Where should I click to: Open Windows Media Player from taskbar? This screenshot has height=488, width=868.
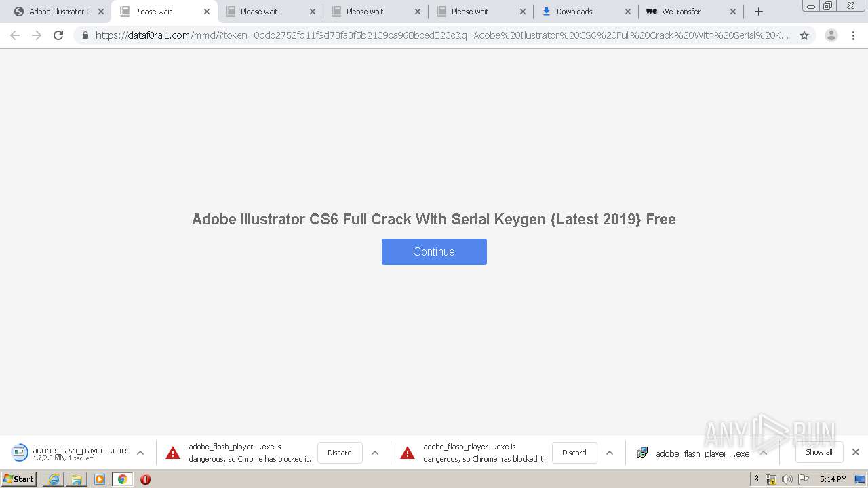coord(100,479)
